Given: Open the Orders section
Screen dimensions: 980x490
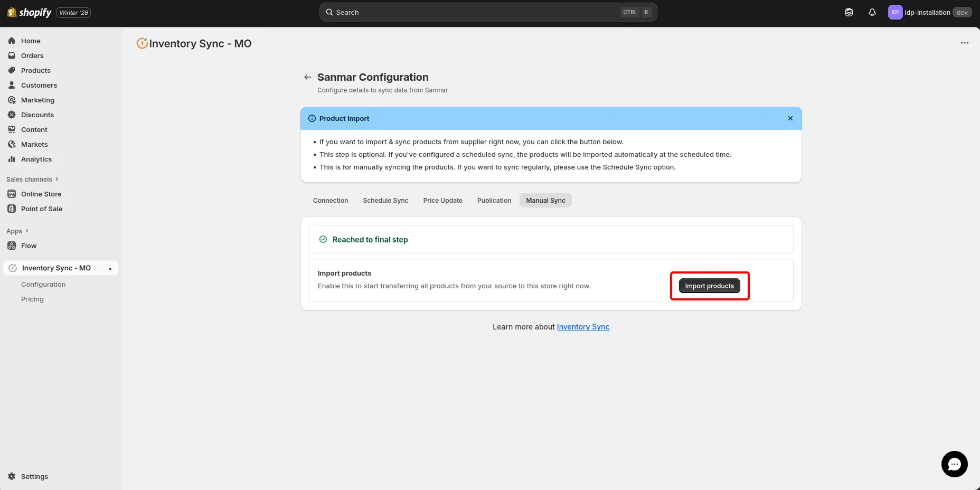Looking at the screenshot, I should 32,55.
